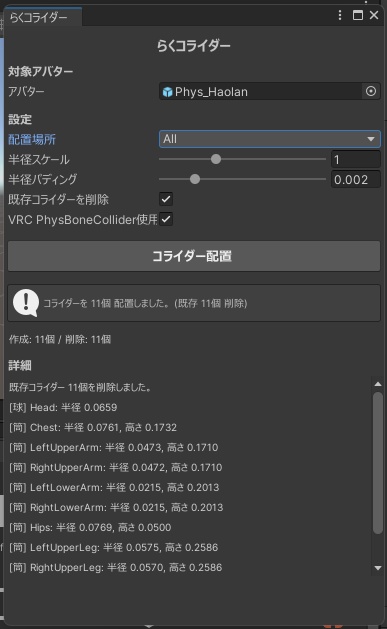This screenshot has width=387, height=629.
Task: Toggle VRC PhysBoneCollider使用 checkbox
Action: click(x=166, y=219)
